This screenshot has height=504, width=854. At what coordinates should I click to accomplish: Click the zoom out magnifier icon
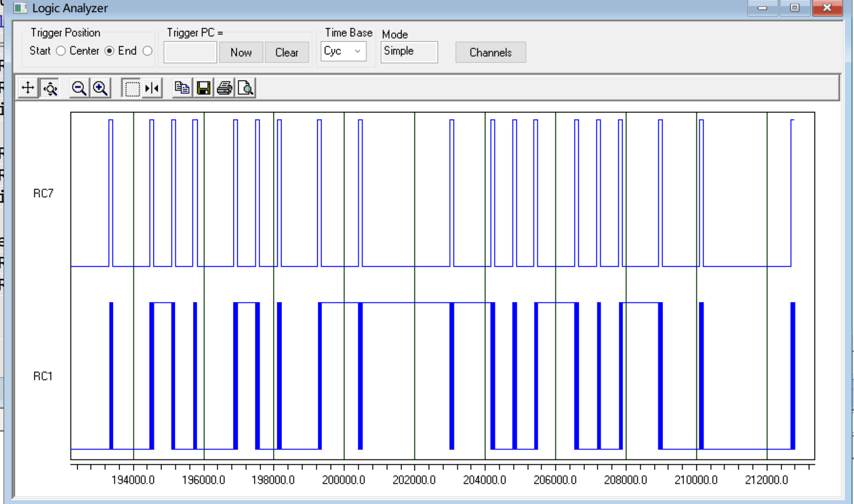[x=79, y=88]
